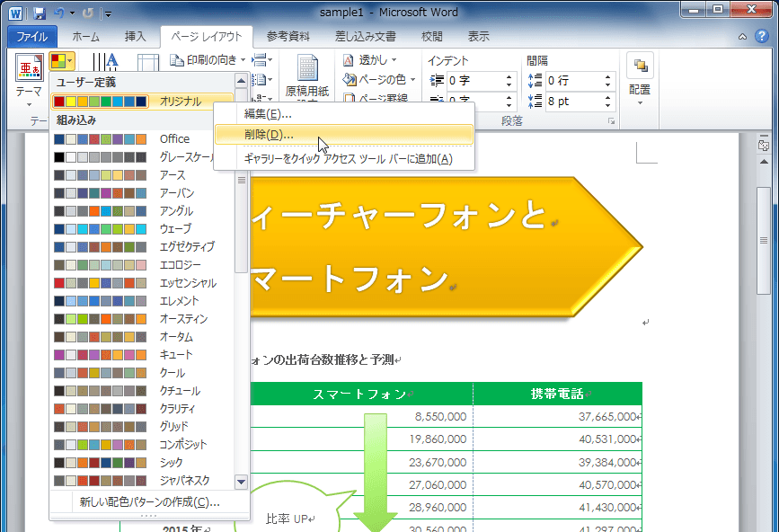
Task: Open the Word application icon menu
Action: [x=16, y=13]
